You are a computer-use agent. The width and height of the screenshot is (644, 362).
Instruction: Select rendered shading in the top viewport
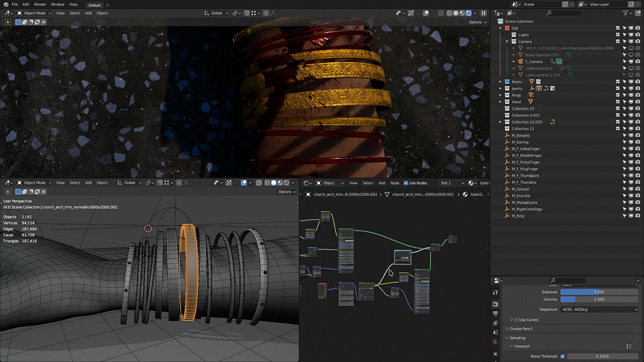pyautogui.click(x=468, y=13)
